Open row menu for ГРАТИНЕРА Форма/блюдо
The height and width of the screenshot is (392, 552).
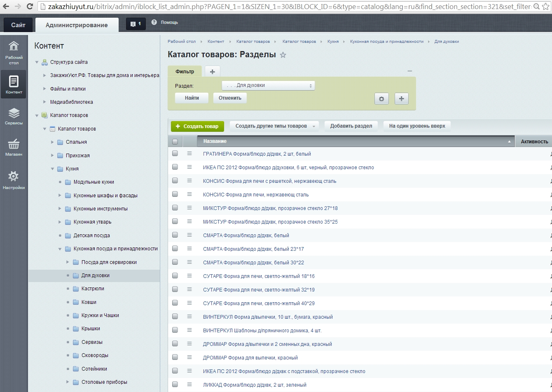pyautogui.click(x=189, y=153)
